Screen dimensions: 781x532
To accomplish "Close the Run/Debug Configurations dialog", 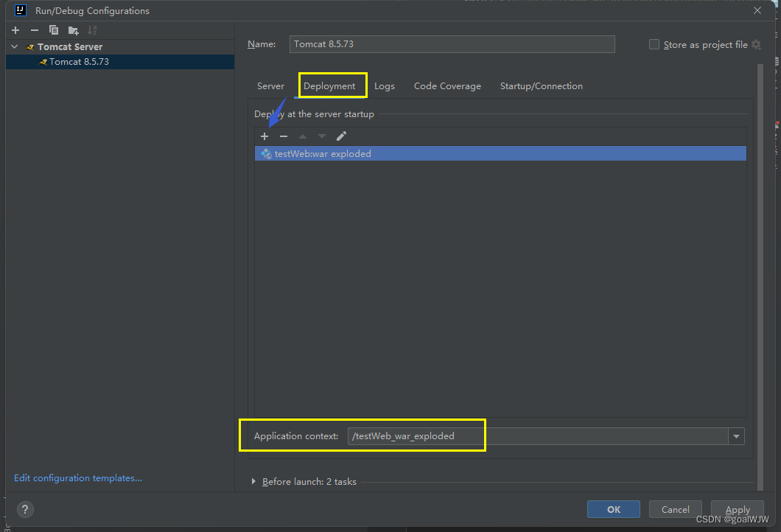I will pyautogui.click(x=757, y=10).
